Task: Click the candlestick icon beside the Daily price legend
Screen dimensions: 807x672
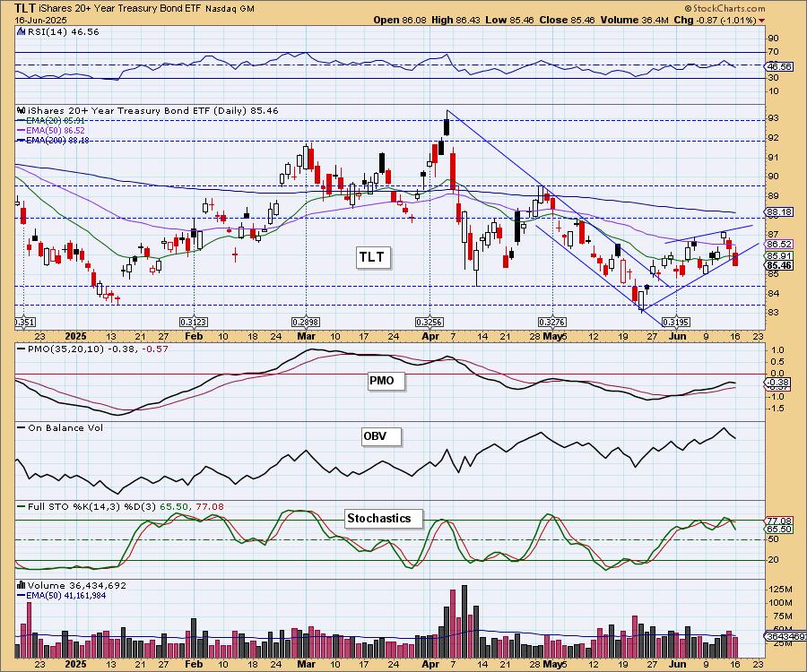Action: (x=22, y=110)
